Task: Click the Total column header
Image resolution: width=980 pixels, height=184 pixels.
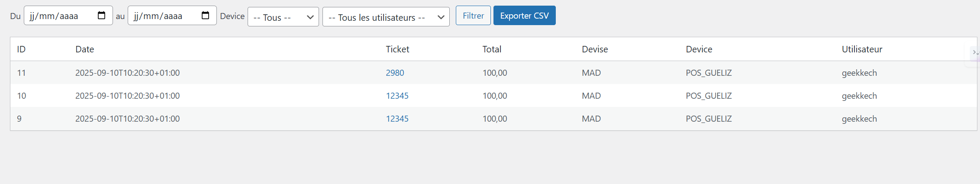Action: pyautogui.click(x=492, y=49)
